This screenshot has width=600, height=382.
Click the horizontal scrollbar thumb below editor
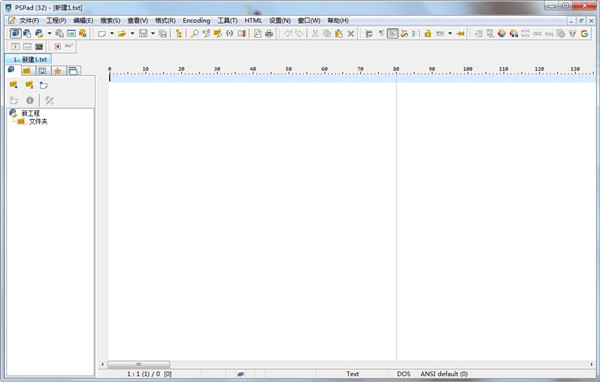[139, 364]
